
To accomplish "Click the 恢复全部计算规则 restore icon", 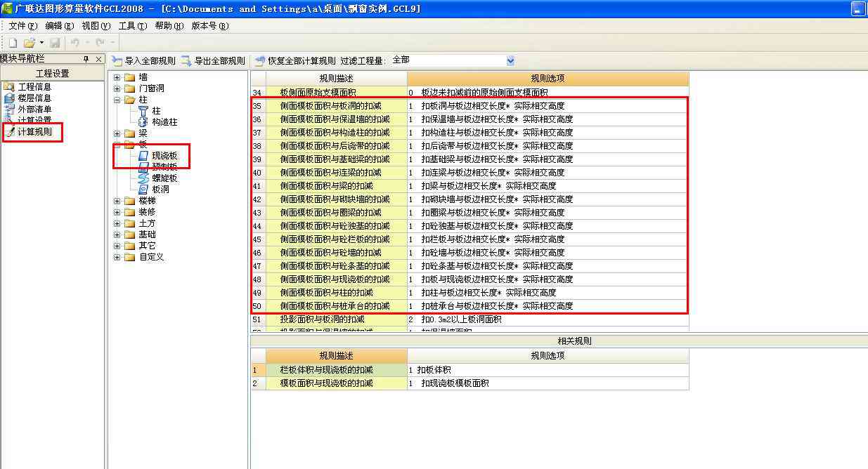I will coord(260,60).
